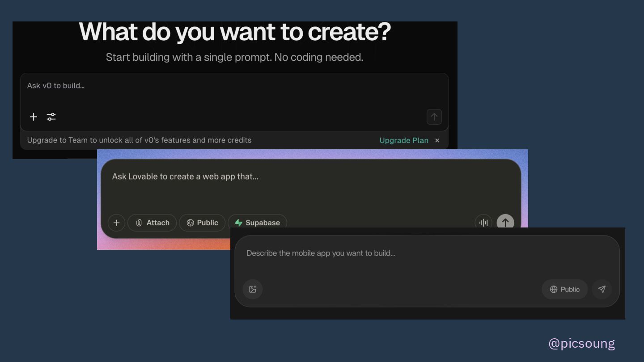644x362 pixels.
Task: Open the v0 settings sliders icon
Action: [51, 117]
